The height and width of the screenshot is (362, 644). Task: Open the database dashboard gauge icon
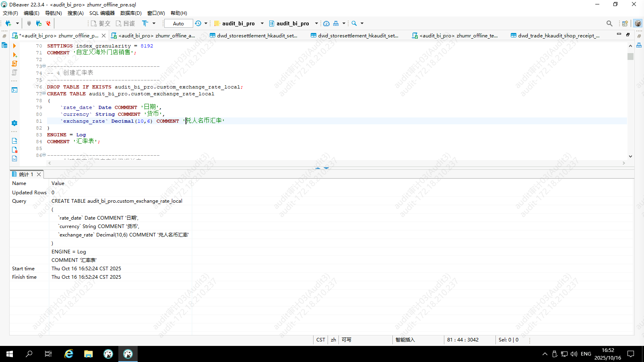[x=326, y=23]
